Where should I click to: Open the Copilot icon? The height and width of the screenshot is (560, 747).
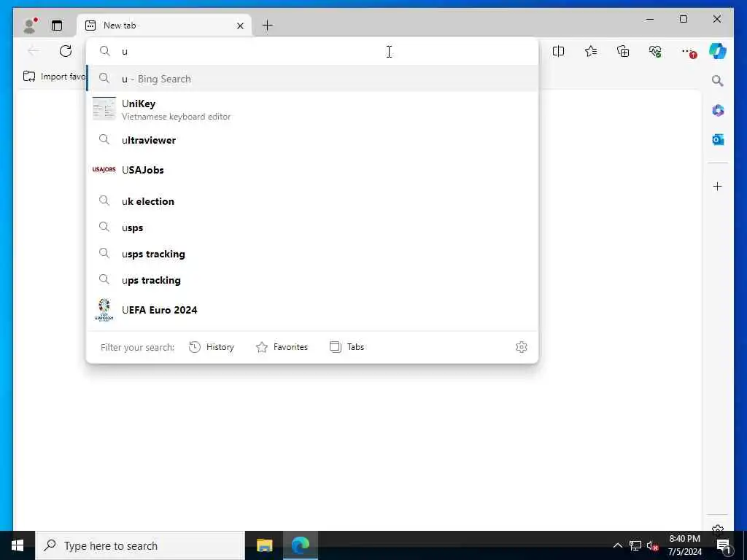(718, 51)
